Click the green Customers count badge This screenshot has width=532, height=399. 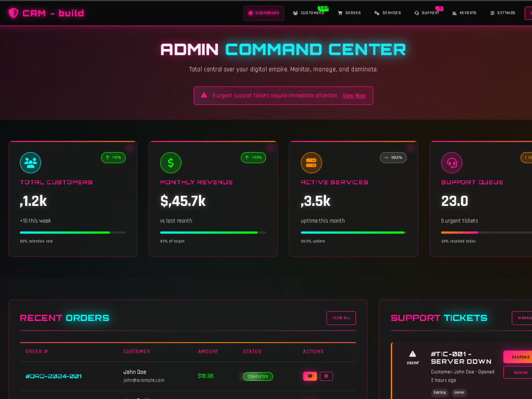click(x=323, y=8)
